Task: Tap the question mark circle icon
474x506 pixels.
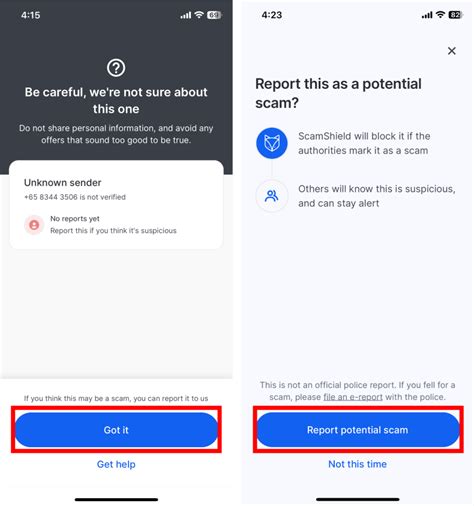Action: [116, 68]
